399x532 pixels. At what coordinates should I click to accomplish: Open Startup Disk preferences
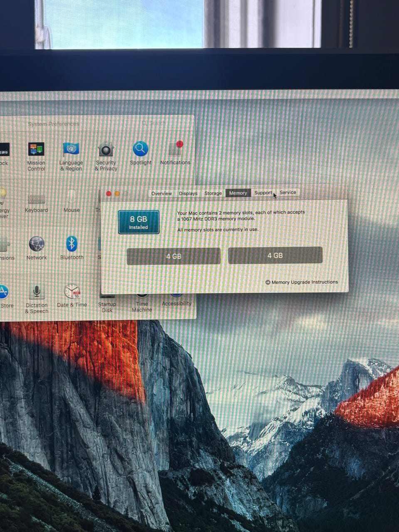pos(107,303)
